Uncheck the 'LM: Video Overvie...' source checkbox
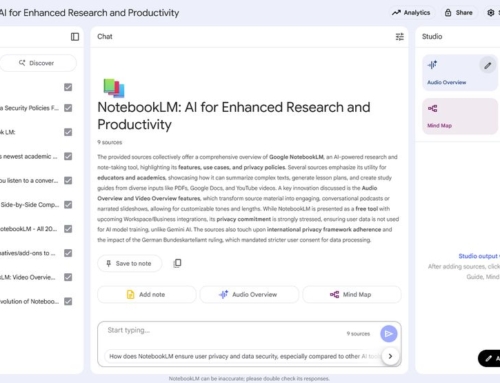 click(x=68, y=277)
